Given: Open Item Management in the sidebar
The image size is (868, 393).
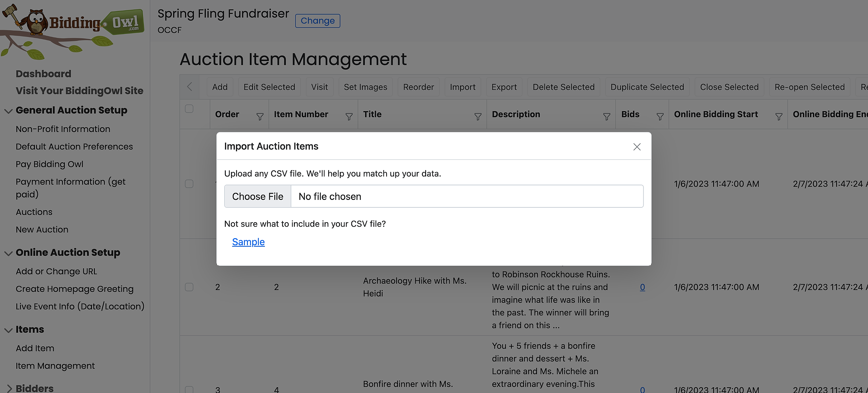Looking at the screenshot, I should tap(55, 366).
